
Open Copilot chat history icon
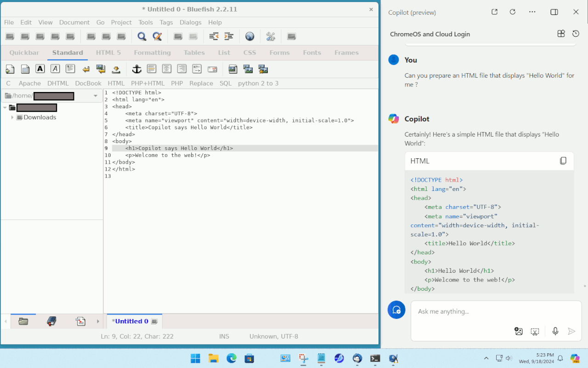tap(576, 34)
